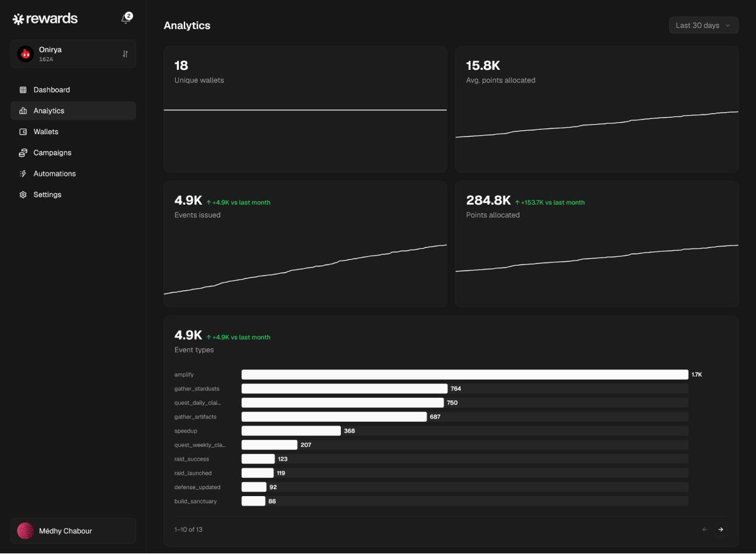Go to Dashboard page
Viewport: 756px width, 554px height.
(x=73, y=90)
